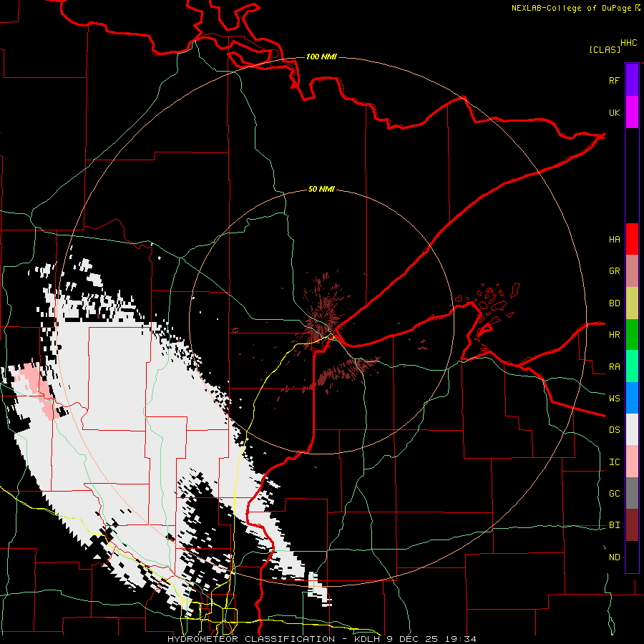This screenshot has width=644, height=644.
Task: Click the IC pink legend swatch
Action: coord(632,462)
